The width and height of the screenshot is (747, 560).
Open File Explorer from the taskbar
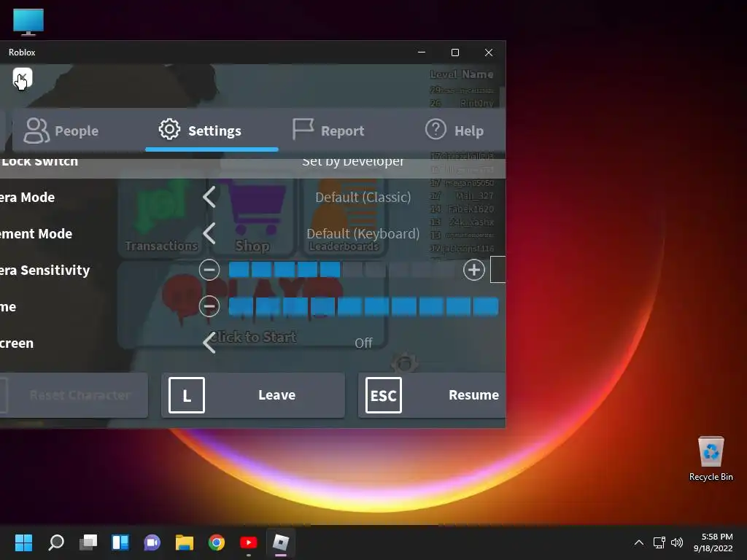coord(185,542)
